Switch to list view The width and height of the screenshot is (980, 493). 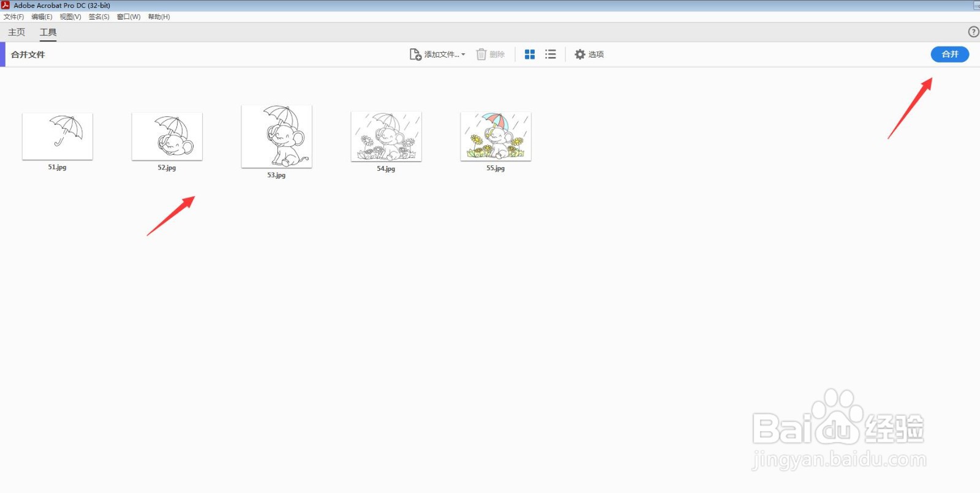pos(551,55)
